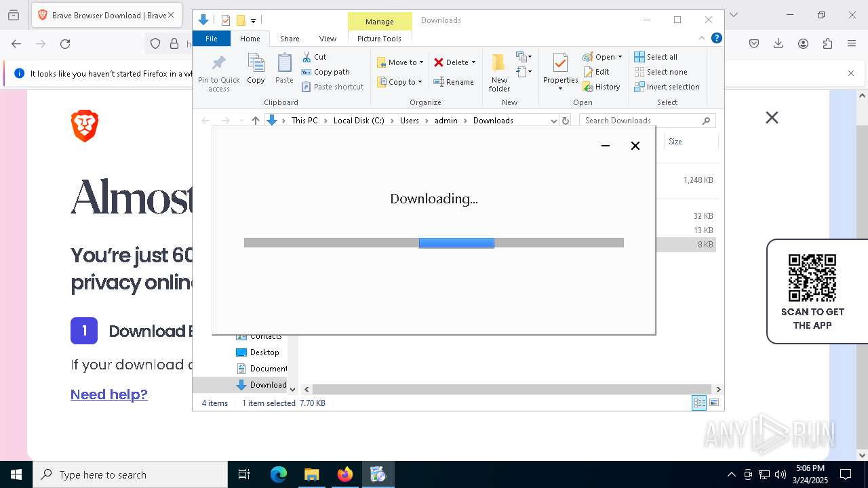Open Firefox downloads panel icon
Viewport: 868px width, 488px height.
coord(778,44)
